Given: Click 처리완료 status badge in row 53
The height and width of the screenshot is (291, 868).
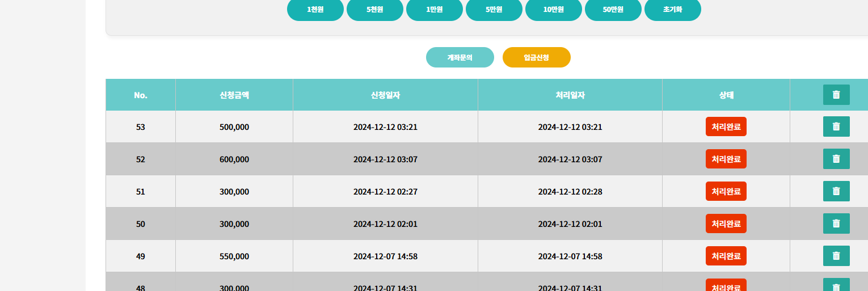Looking at the screenshot, I should coord(726,126).
